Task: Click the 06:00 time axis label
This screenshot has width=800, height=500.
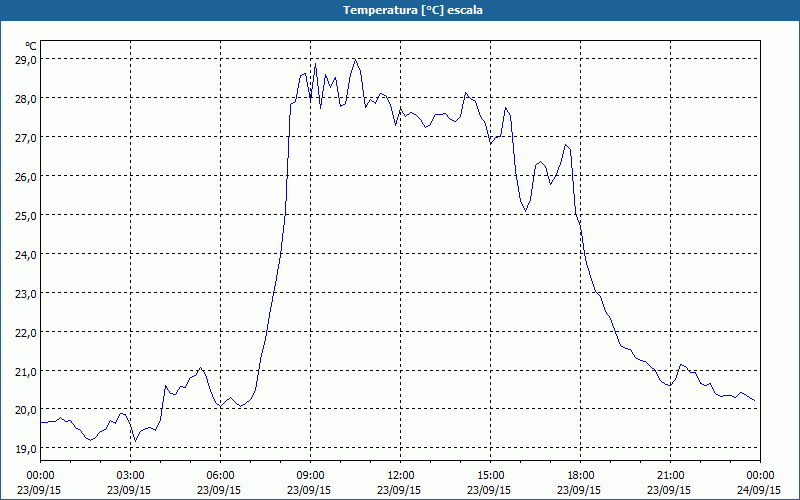Action: click(220, 476)
